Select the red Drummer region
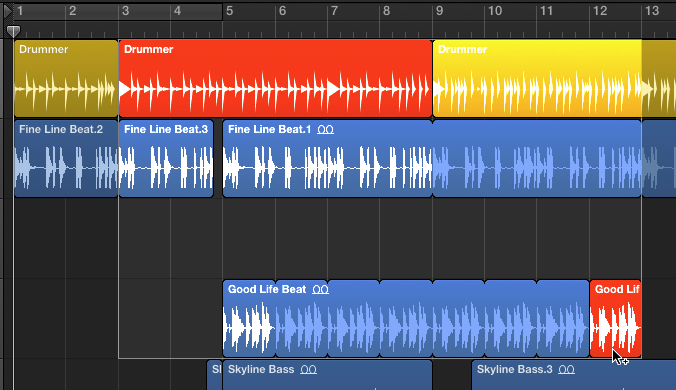 coord(275,78)
